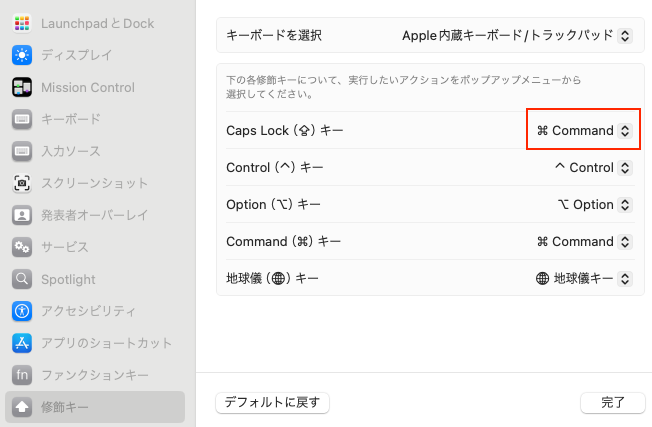Open the Control キー action dropdown
This screenshot has width=652, height=427.
click(x=592, y=168)
